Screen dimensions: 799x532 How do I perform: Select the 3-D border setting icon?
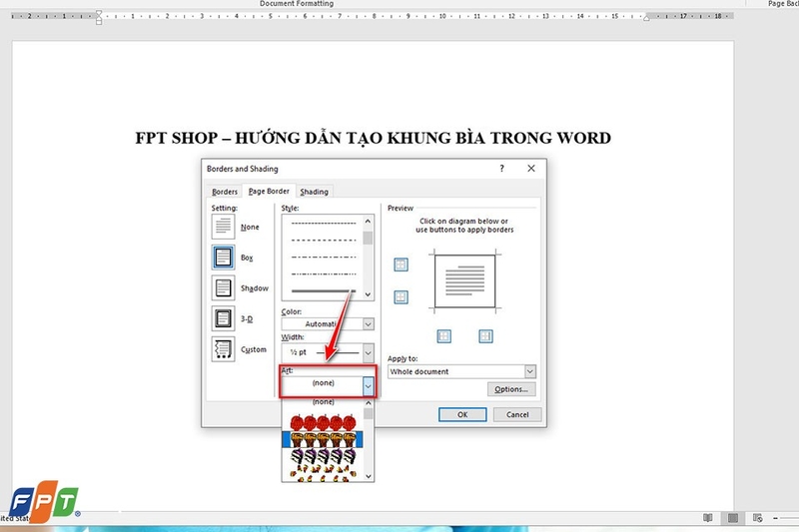click(x=223, y=318)
